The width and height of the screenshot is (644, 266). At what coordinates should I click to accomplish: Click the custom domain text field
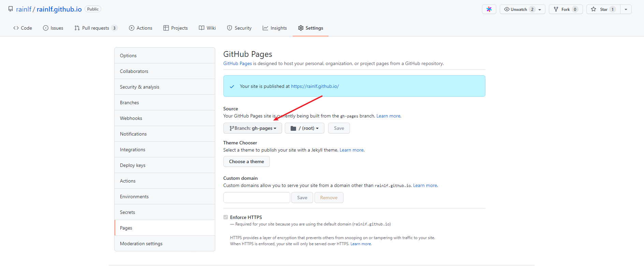click(257, 198)
